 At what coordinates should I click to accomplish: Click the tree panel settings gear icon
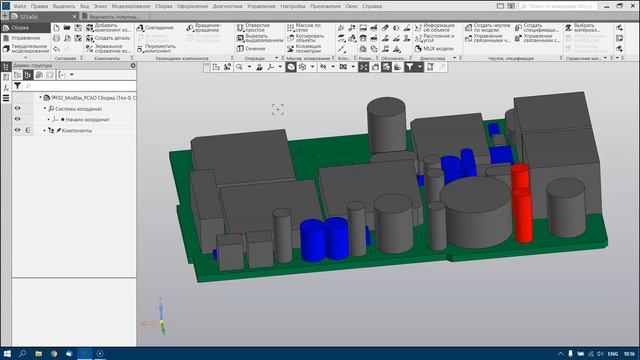pyautogui.click(x=133, y=65)
